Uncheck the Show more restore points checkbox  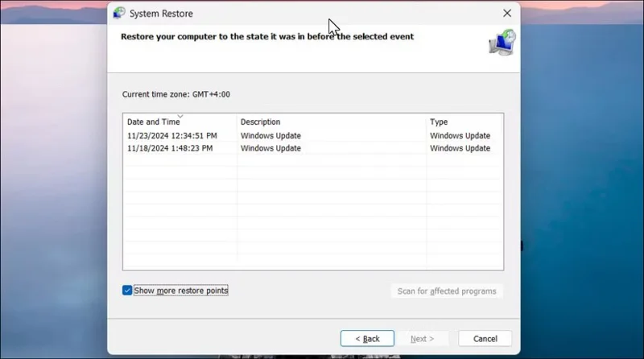pyautogui.click(x=127, y=291)
